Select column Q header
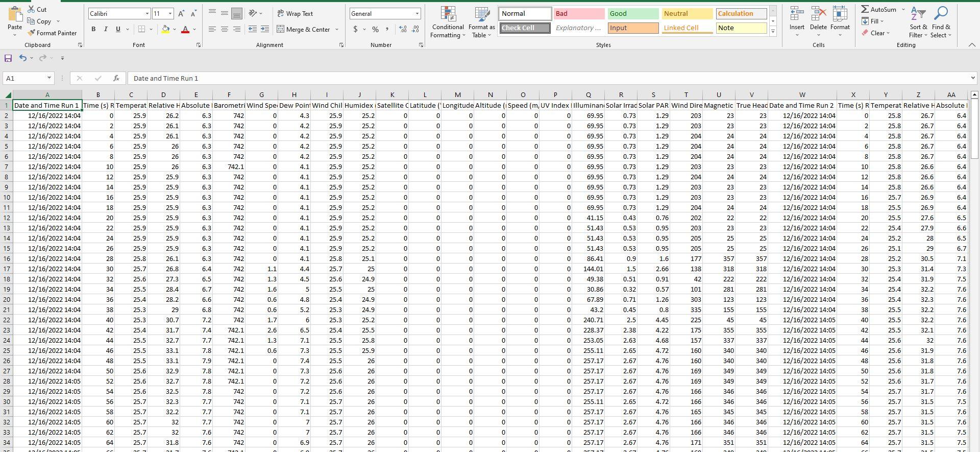This screenshot has height=452, width=980. [588, 95]
